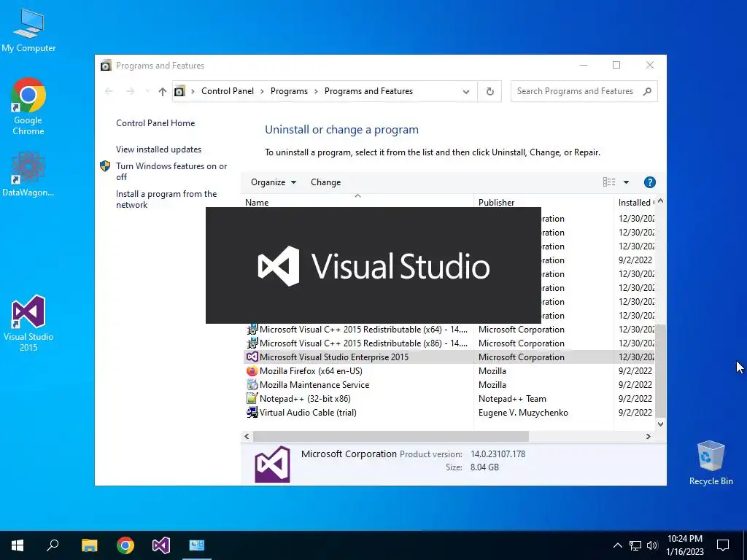Click the Visual Studio icon in details pane
The width and height of the screenshot is (747, 560).
point(272,464)
